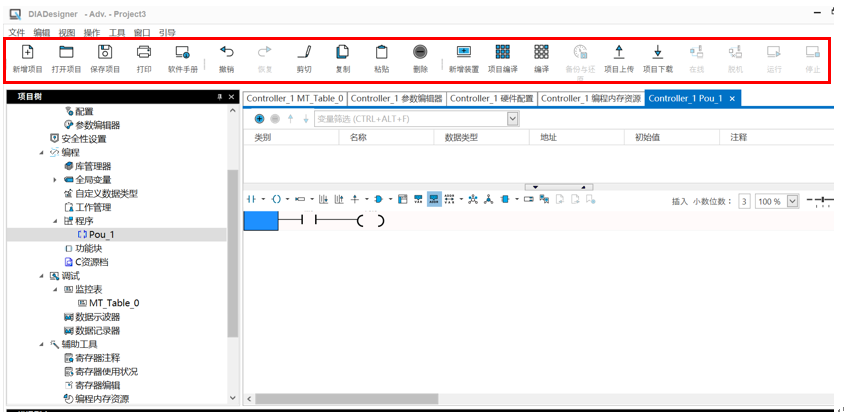Viewport: 850px width, 412px height.
Task: Open the 变量筛选 filter dropdown arrow
Action: click(513, 118)
